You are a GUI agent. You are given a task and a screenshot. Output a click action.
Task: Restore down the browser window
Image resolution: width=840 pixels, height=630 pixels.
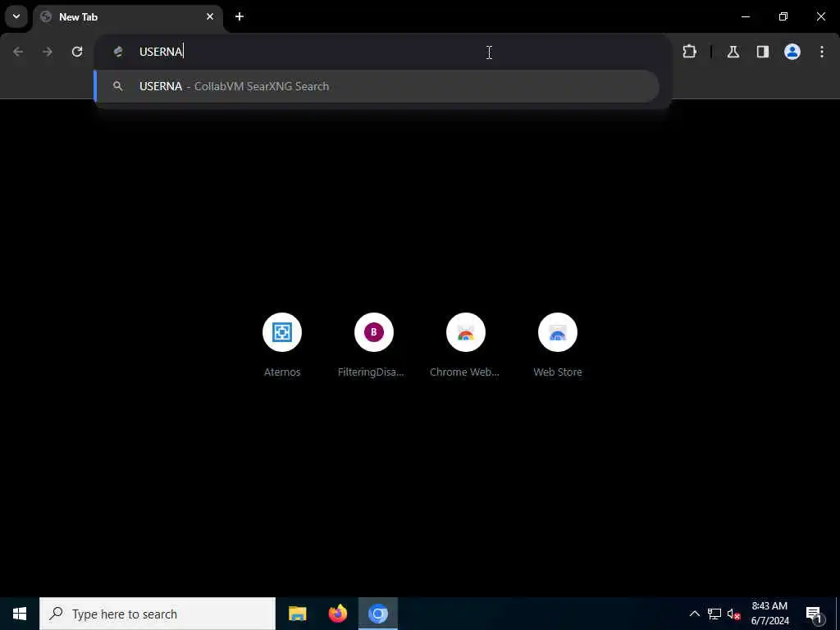(783, 16)
